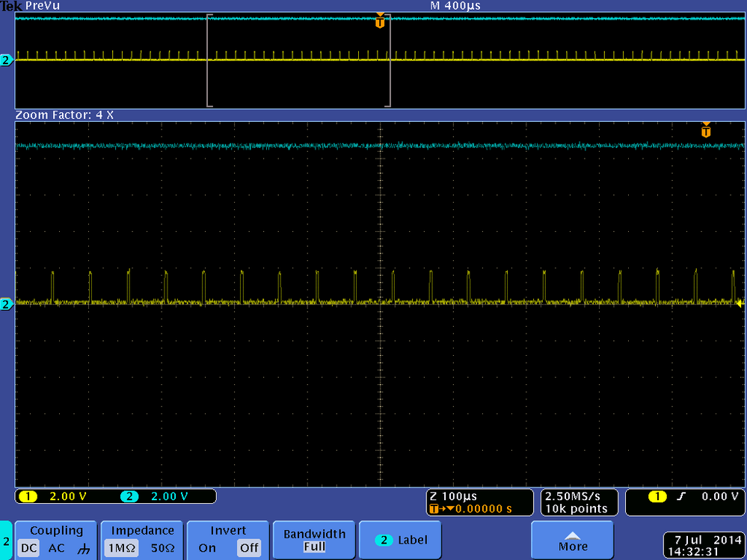Open the Bandwidth Full selector
Image resolution: width=747 pixels, height=560 pixels.
313,540
